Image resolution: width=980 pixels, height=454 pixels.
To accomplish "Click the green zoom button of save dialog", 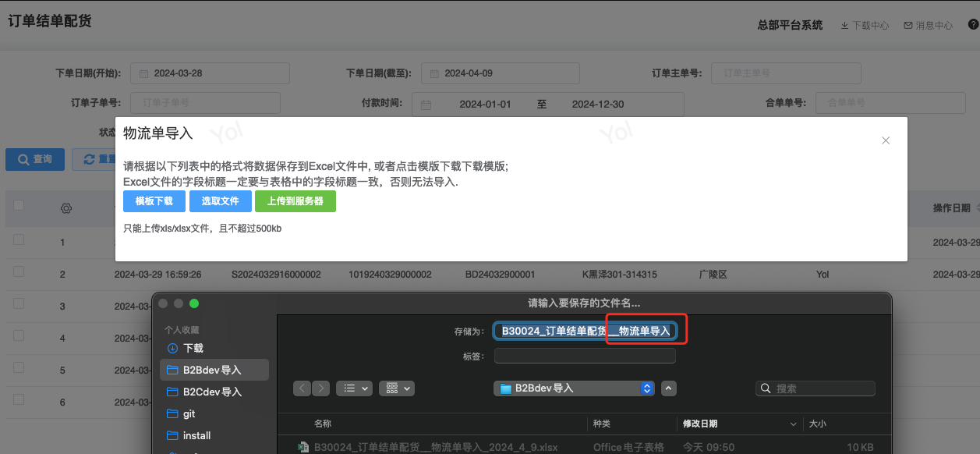I will [x=194, y=303].
